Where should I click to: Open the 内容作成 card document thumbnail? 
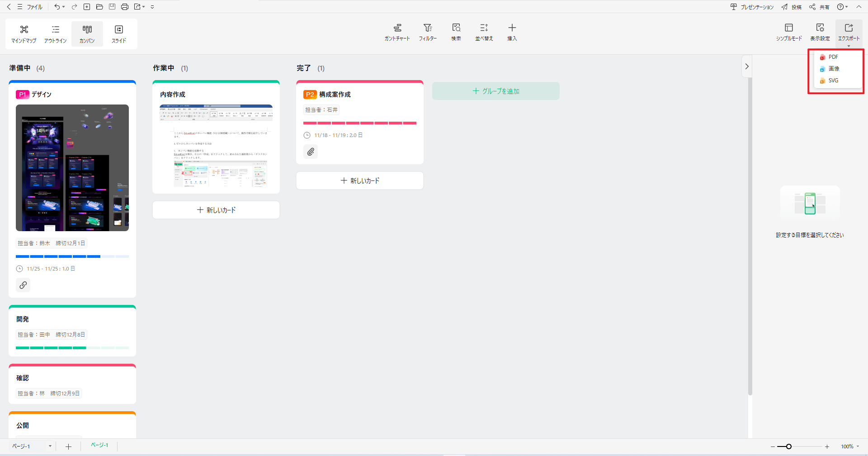216,146
